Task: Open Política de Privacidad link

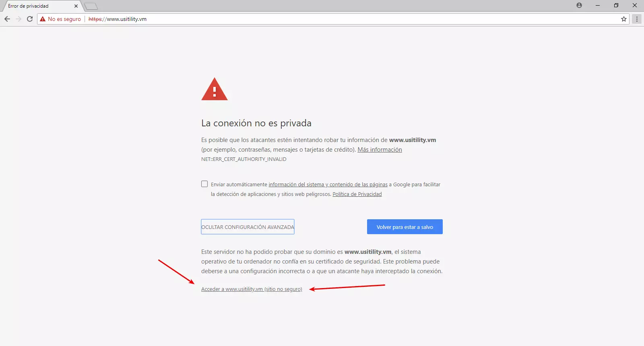Action: 357,194
